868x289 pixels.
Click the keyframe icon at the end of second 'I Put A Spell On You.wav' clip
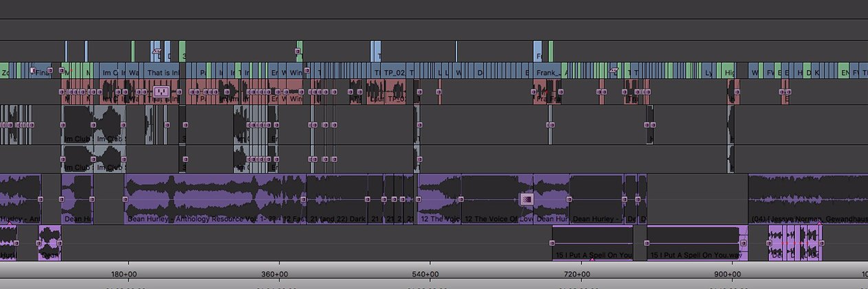click(744, 243)
